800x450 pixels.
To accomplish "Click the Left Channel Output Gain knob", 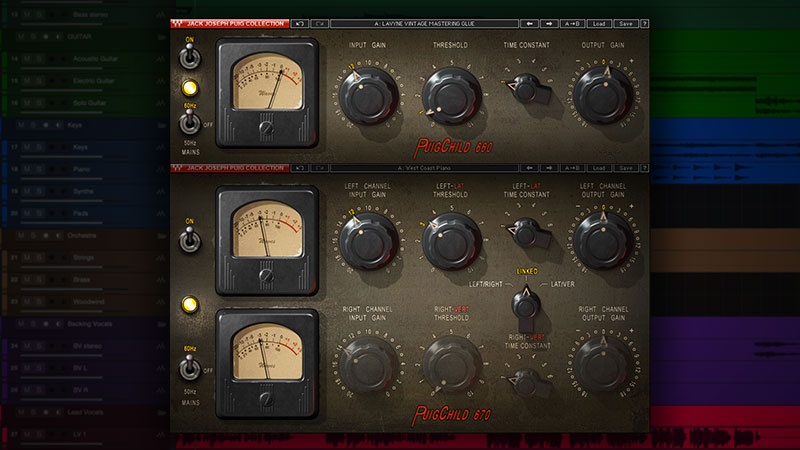I will point(603,241).
